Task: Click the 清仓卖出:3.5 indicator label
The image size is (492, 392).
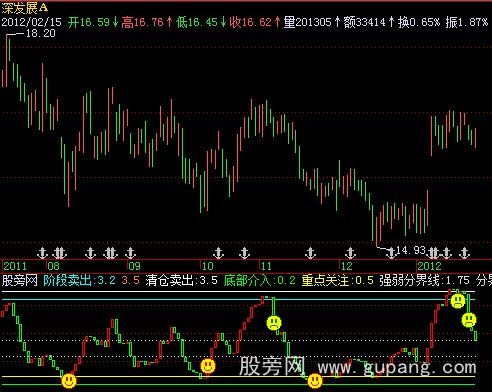Action: [182, 280]
